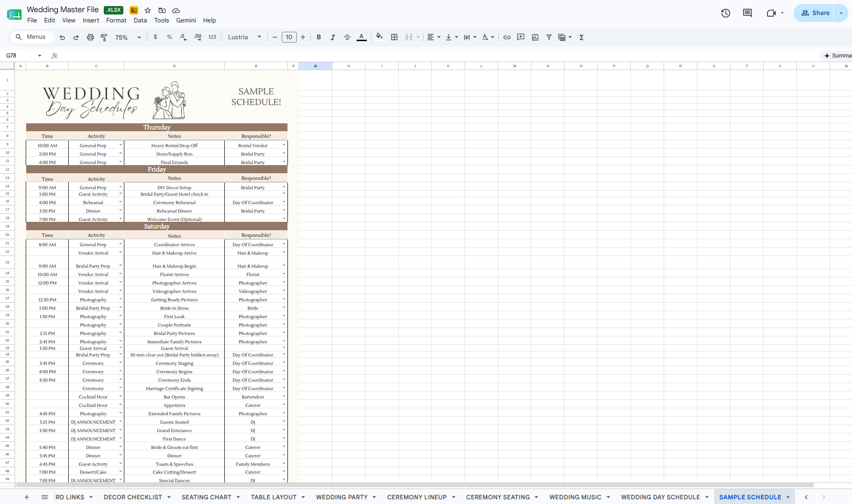This screenshot has height=504, width=852.
Task: Open the Share options arrow
Action: (x=841, y=13)
